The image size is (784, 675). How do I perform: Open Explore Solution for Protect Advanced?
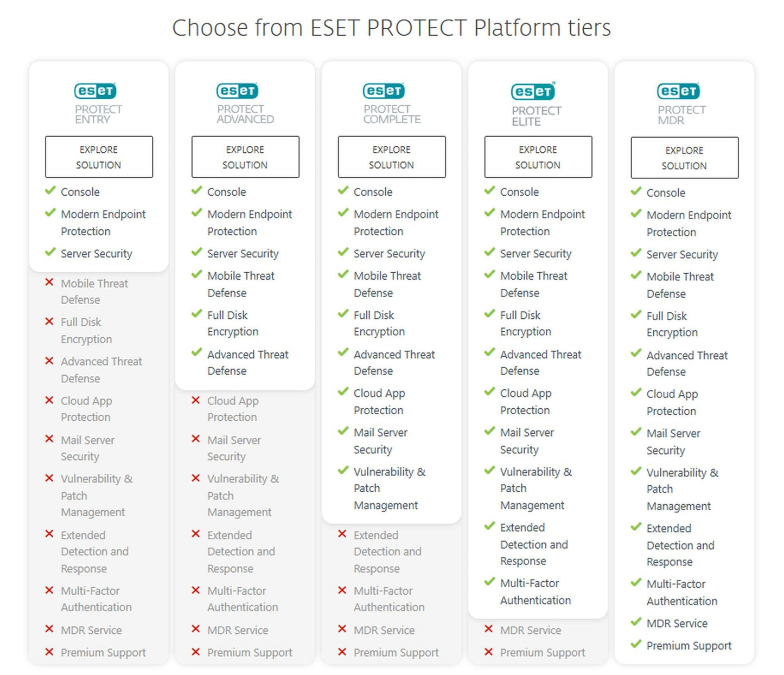click(x=245, y=157)
